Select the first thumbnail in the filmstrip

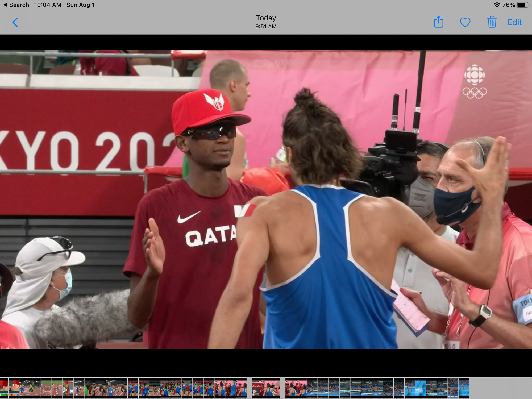4,388
